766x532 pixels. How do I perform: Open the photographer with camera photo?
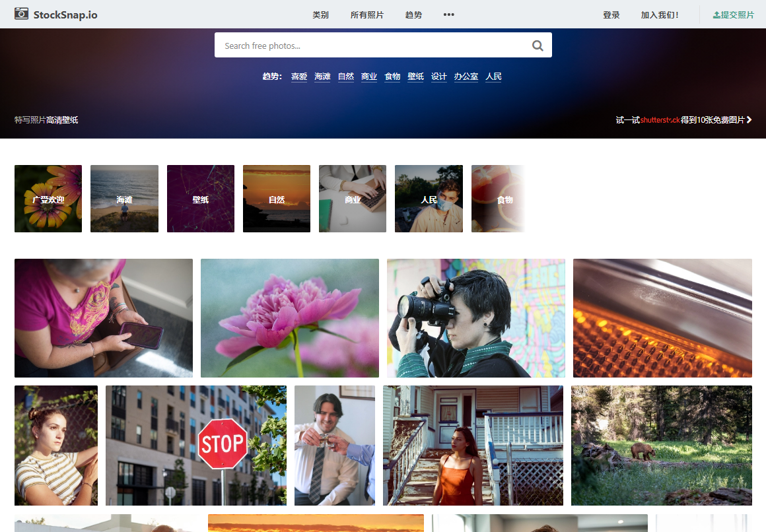tap(476, 318)
